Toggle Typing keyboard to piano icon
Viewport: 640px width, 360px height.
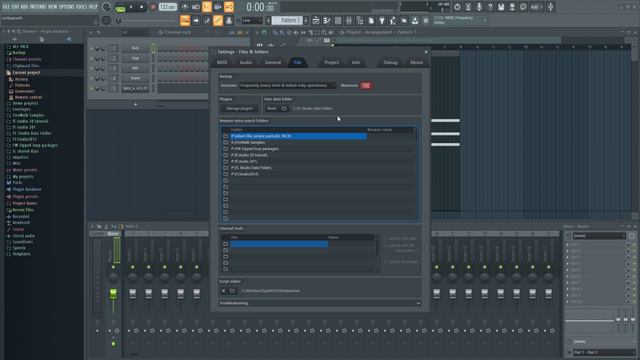(x=185, y=20)
